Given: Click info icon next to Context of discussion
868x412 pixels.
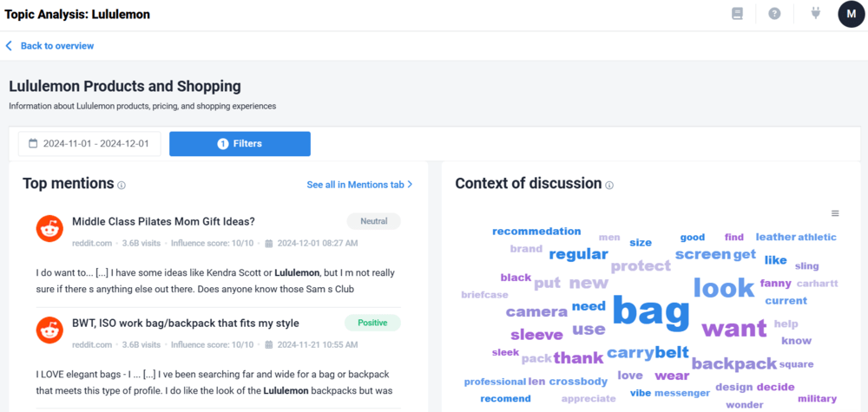Looking at the screenshot, I should pyautogui.click(x=609, y=186).
